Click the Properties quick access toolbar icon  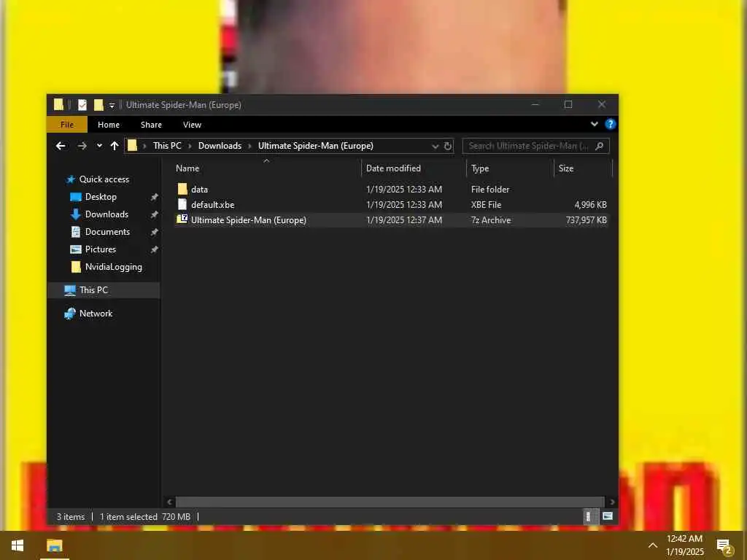coord(82,105)
